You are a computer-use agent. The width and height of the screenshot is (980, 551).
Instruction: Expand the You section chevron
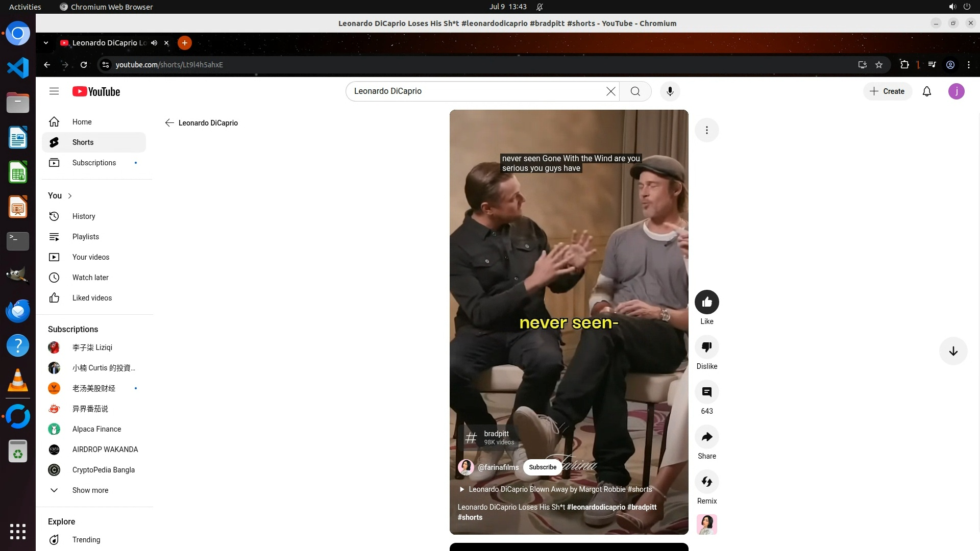tap(70, 196)
